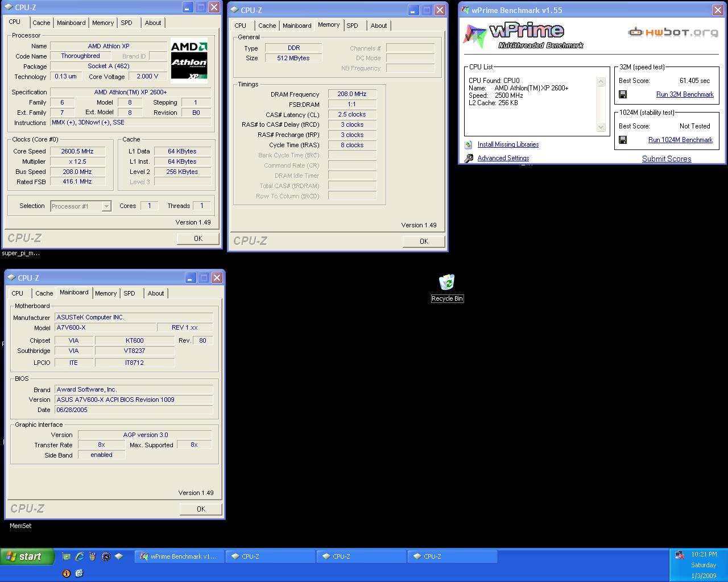Click the taskbar clock showing 10:21 PM
This screenshot has height=582, width=728.
click(704, 554)
